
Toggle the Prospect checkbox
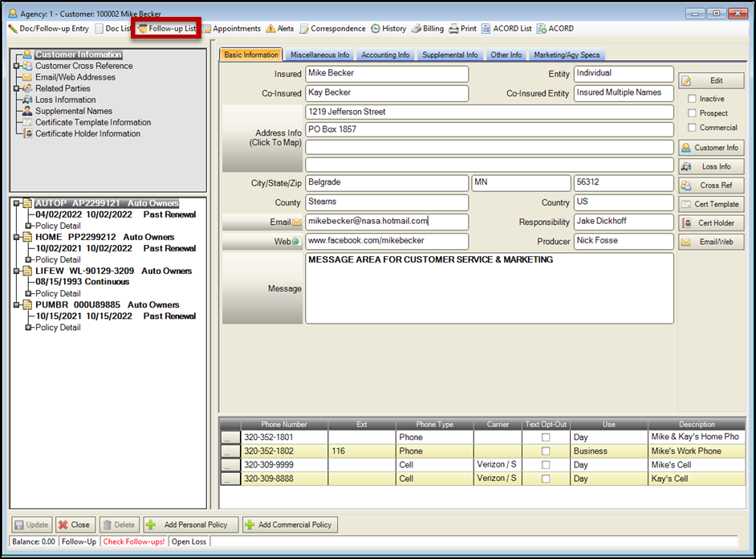[x=692, y=113]
